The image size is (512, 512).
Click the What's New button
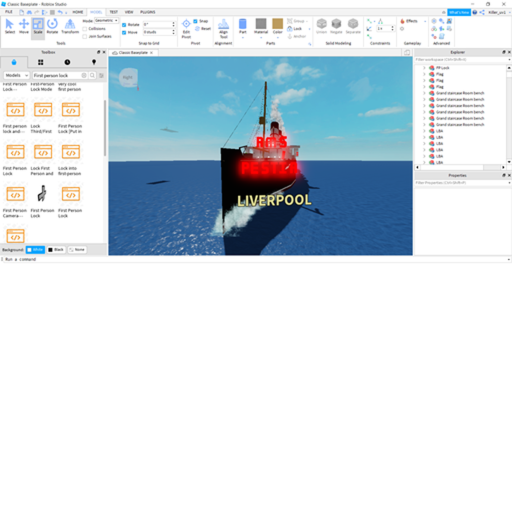coord(459,12)
